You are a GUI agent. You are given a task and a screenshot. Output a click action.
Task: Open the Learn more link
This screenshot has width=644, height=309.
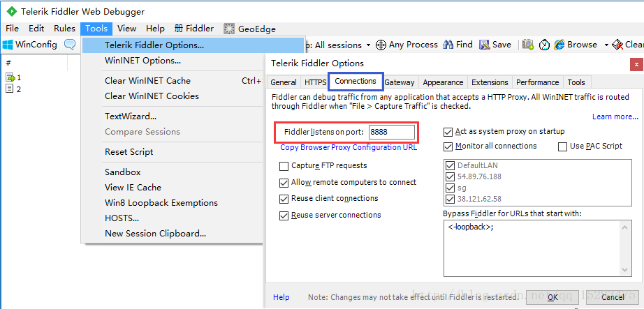(x=615, y=116)
